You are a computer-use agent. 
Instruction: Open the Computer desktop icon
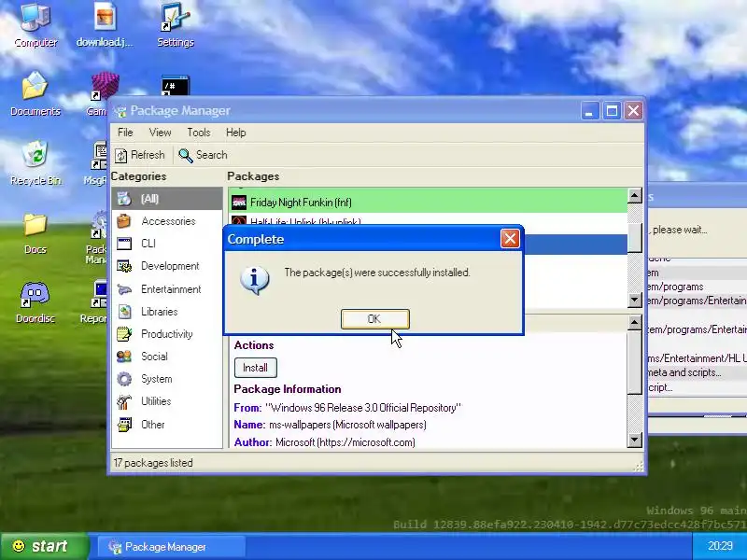pos(35,25)
